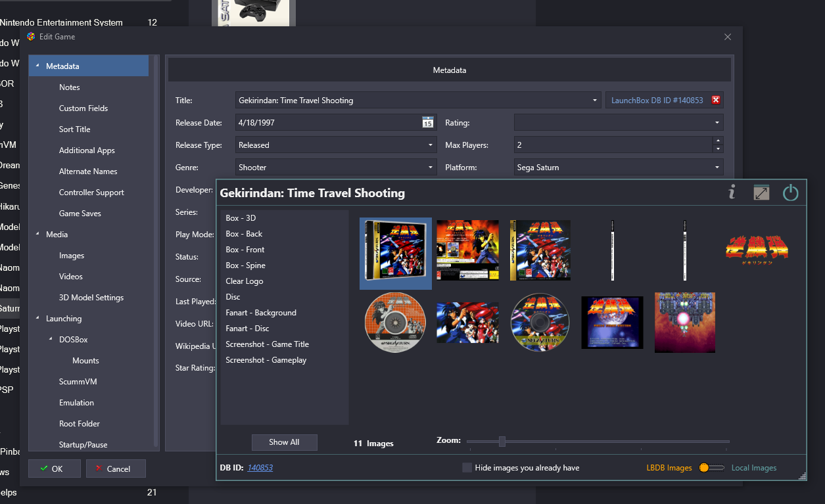
Task: Select the gameplay screenshot thumbnail
Action: point(684,323)
